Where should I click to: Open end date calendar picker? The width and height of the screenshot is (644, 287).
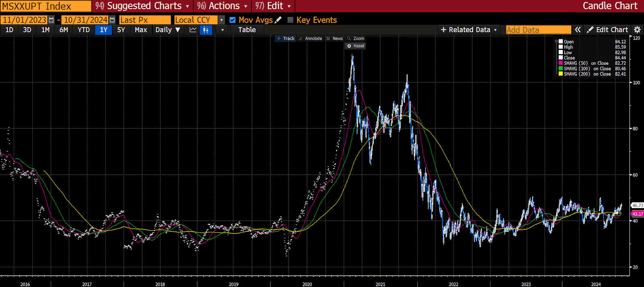point(112,20)
